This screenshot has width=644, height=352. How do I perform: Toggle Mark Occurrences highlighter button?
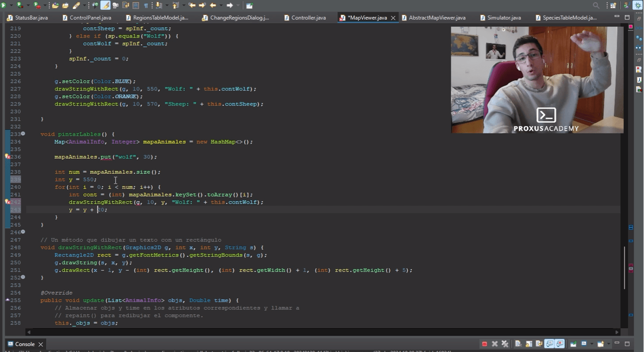tap(105, 6)
